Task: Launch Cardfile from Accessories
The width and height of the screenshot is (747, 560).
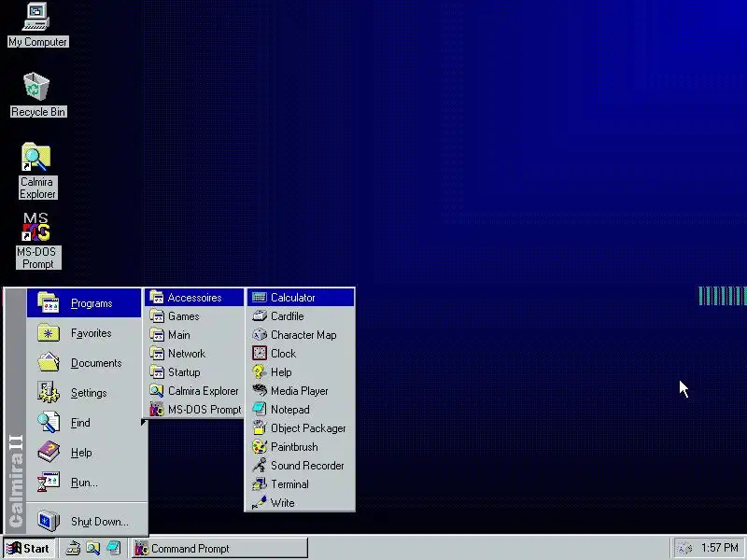Action: pos(300,316)
